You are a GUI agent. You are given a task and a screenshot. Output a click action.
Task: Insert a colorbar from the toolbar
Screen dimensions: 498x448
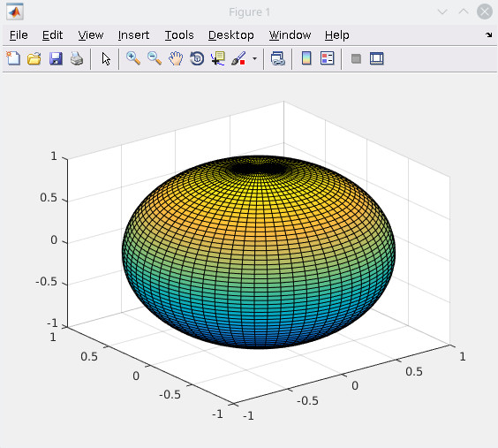[x=306, y=58]
